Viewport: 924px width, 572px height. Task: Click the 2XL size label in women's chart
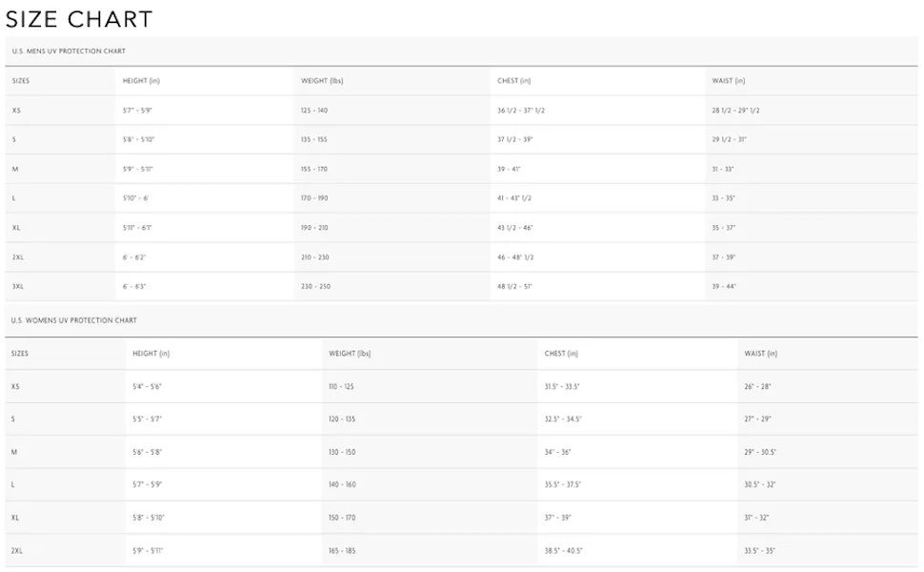pos(16,551)
